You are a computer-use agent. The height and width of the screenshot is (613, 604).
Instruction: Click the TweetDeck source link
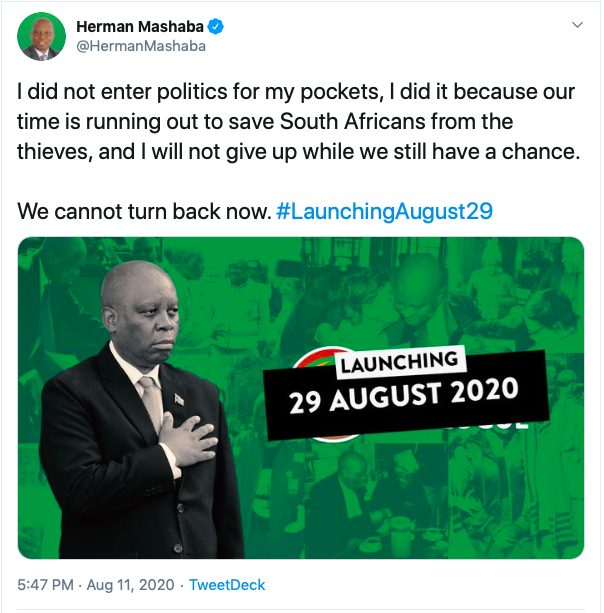pyautogui.click(x=227, y=585)
